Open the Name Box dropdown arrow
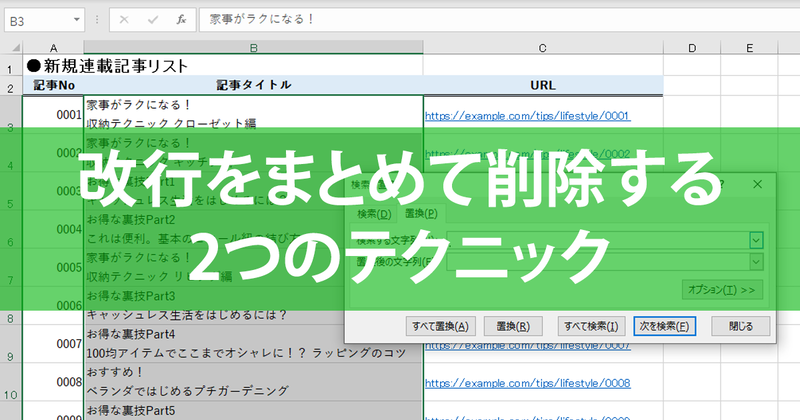Screen dimensions: 800x420 pyautogui.click(x=77, y=20)
